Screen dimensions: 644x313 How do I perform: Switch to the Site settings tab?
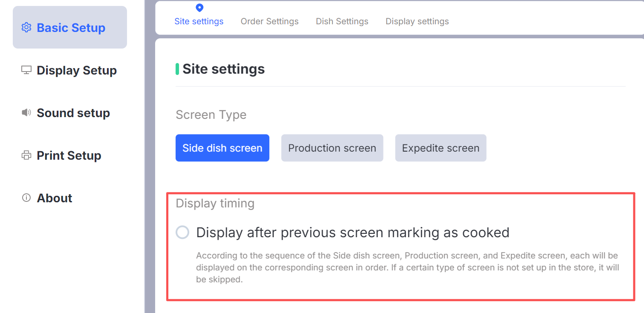pos(199,21)
